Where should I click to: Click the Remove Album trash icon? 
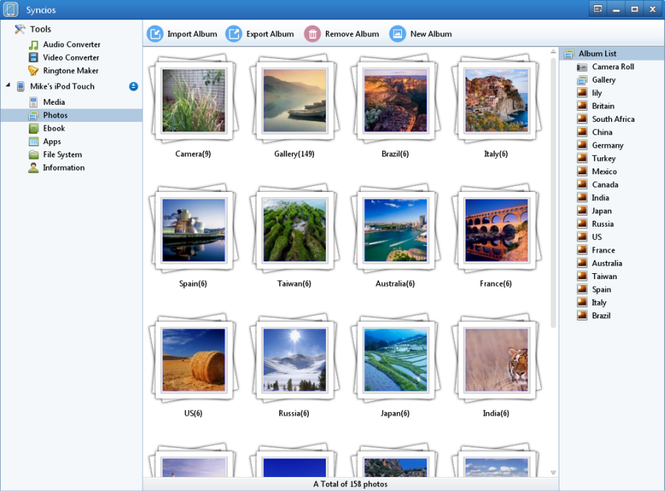pyautogui.click(x=312, y=33)
